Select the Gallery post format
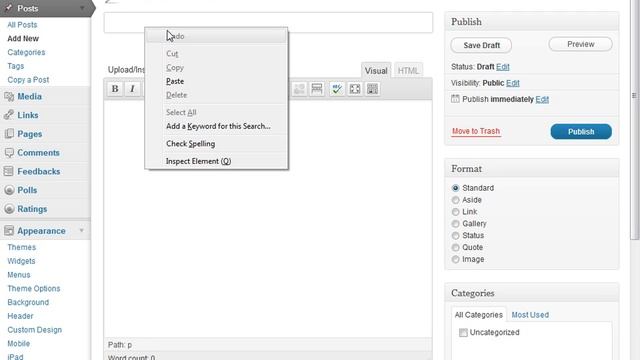 click(456, 224)
